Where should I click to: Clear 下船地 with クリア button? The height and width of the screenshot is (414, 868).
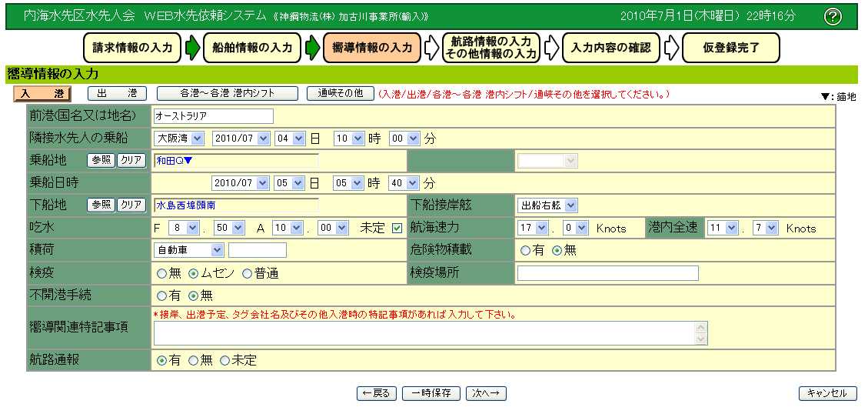pyautogui.click(x=131, y=205)
